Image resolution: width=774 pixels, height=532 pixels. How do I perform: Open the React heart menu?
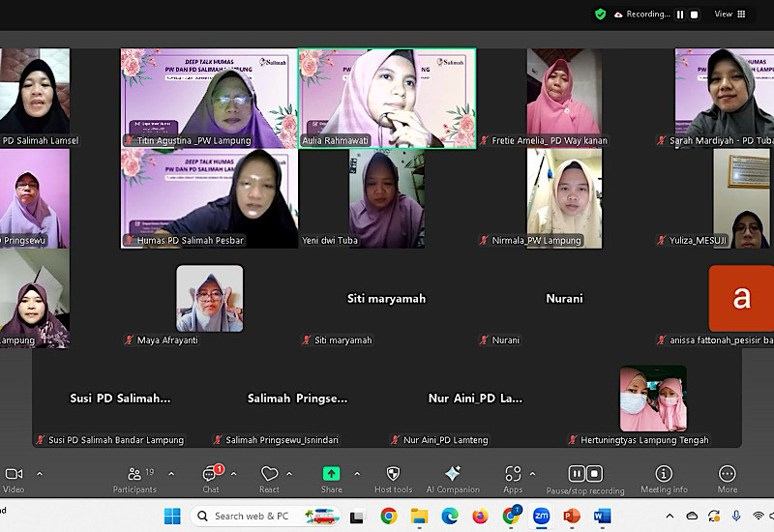pyautogui.click(x=269, y=480)
